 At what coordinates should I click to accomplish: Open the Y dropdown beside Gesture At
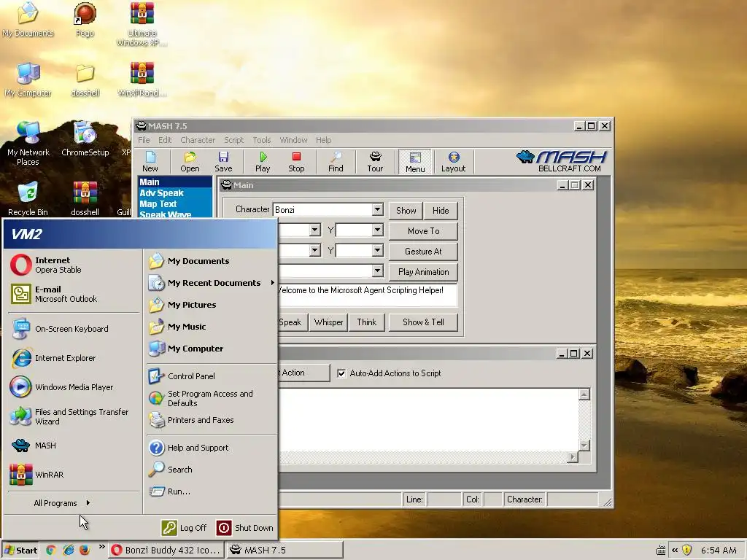(x=377, y=251)
